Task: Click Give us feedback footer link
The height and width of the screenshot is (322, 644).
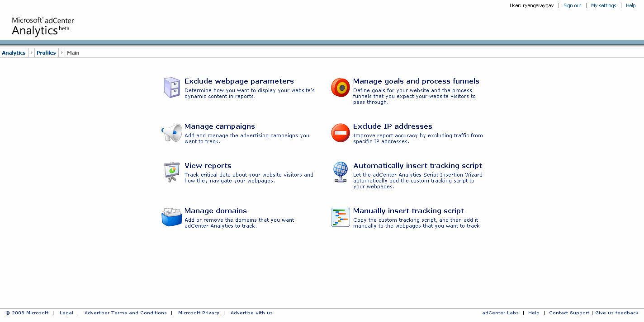Action: coord(616,313)
